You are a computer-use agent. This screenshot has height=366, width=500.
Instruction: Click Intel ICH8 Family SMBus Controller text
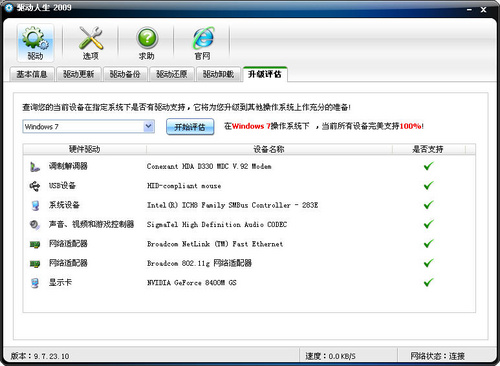coord(232,205)
